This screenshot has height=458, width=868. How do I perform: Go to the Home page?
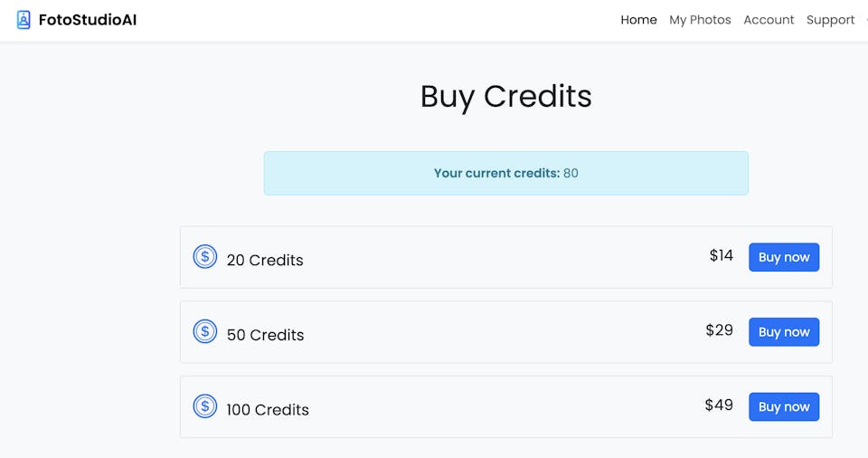638,20
